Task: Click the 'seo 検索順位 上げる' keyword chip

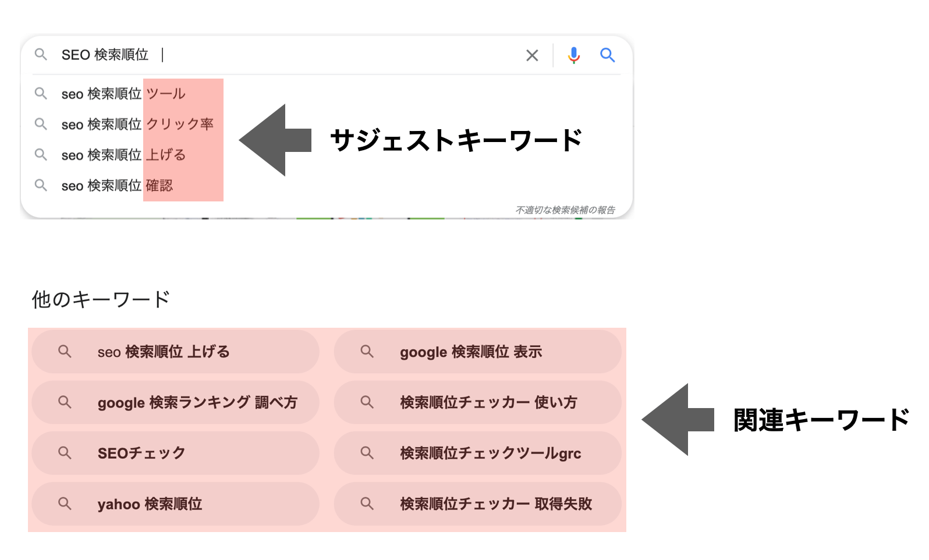Action: pyautogui.click(x=175, y=352)
